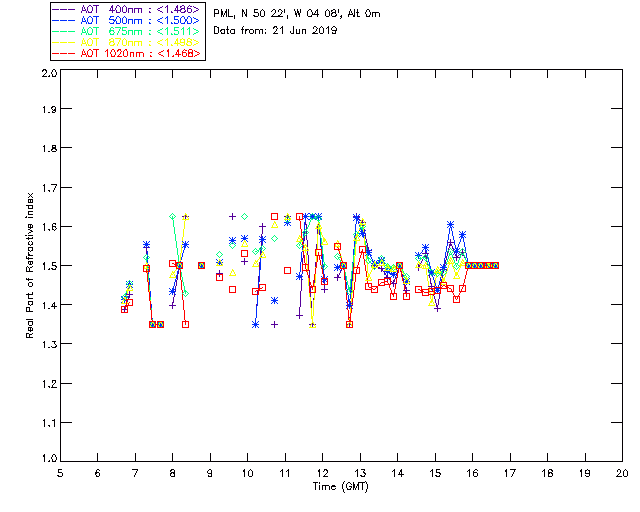The height and width of the screenshot is (512, 640).
Task: Select the AOT 870nm legend entry
Action: pyautogui.click(x=127, y=42)
